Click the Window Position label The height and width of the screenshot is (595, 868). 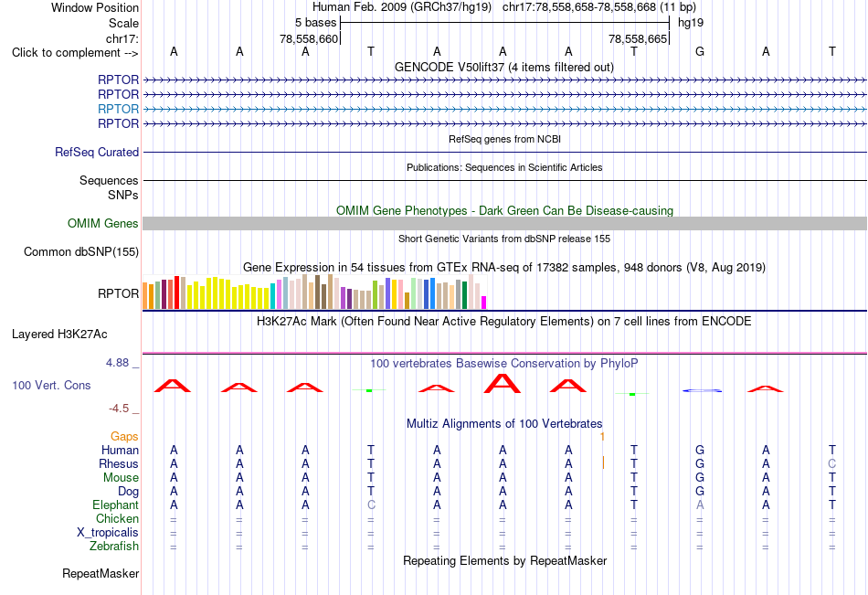click(x=95, y=7)
